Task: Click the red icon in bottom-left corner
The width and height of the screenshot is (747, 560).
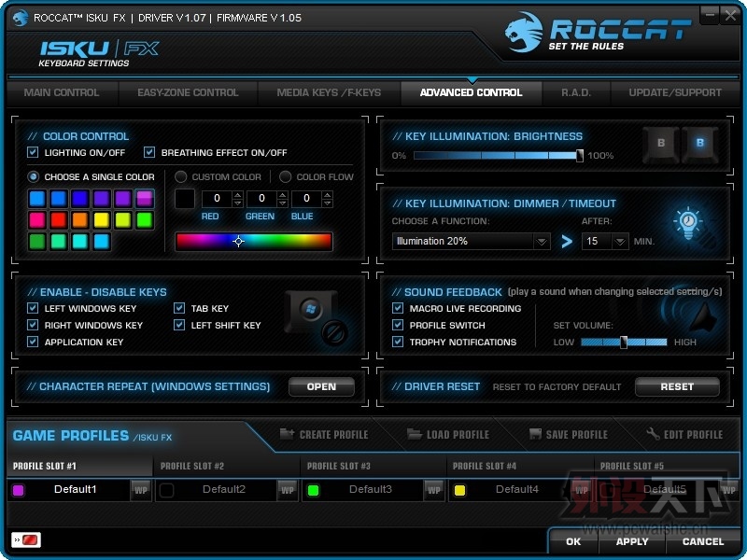Action: pos(26,540)
